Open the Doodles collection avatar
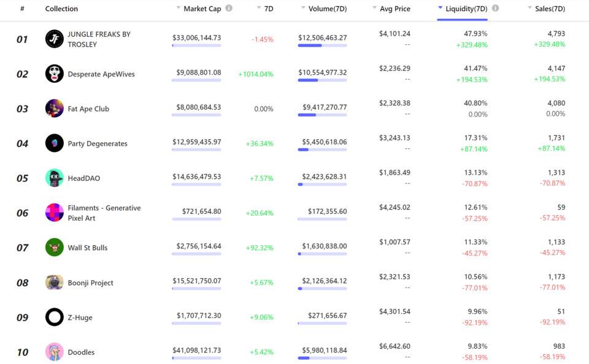 point(55,352)
